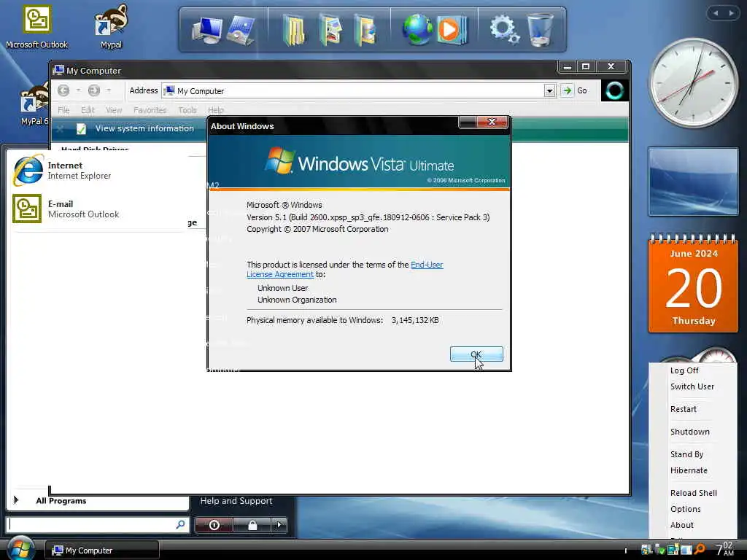The image size is (747, 560).
Task: Open the Mypal desktop shortcut
Action: [x=111, y=26]
